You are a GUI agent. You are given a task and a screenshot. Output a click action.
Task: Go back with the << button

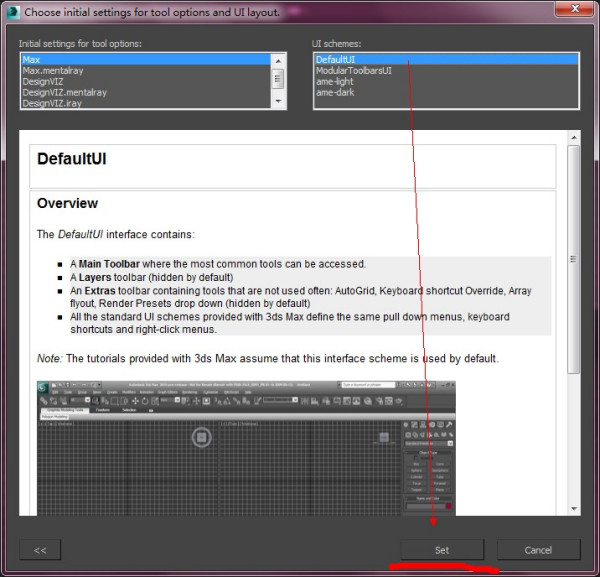(40, 550)
